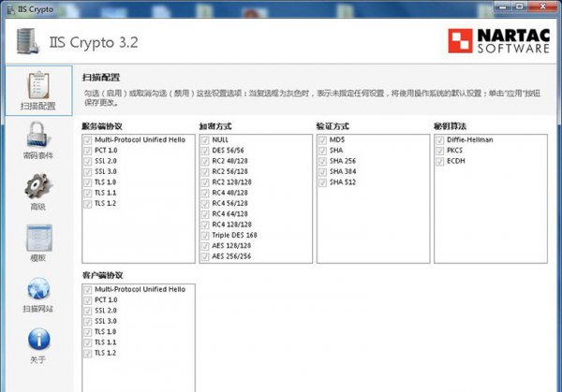Toggle the NULL cipher checkbox
The width and height of the screenshot is (562, 392).
205,140
